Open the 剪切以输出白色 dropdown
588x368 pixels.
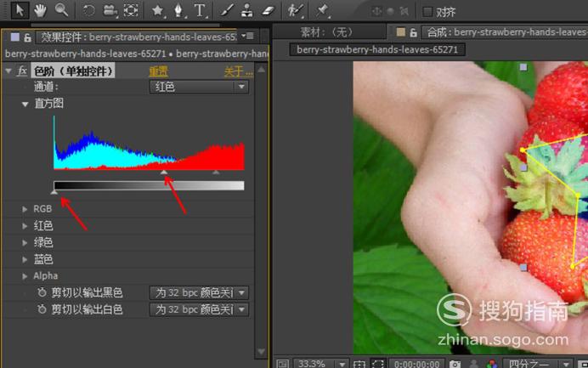click(199, 309)
